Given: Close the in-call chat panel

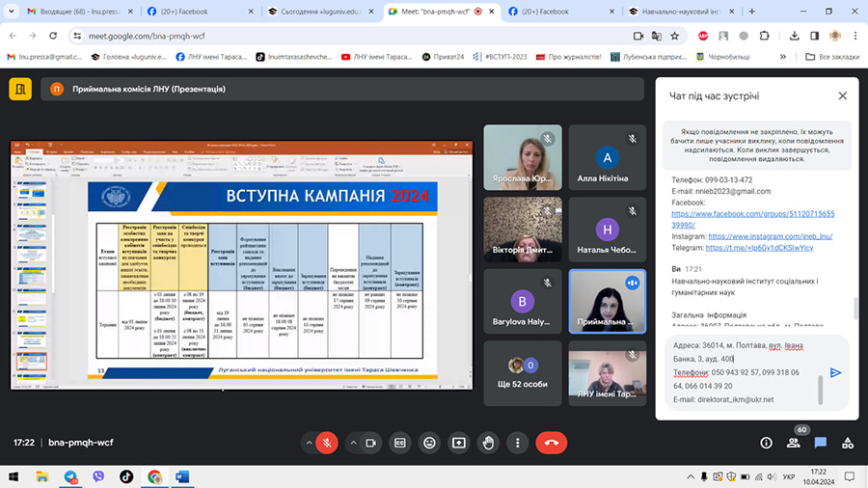Looking at the screenshot, I should pos(842,96).
